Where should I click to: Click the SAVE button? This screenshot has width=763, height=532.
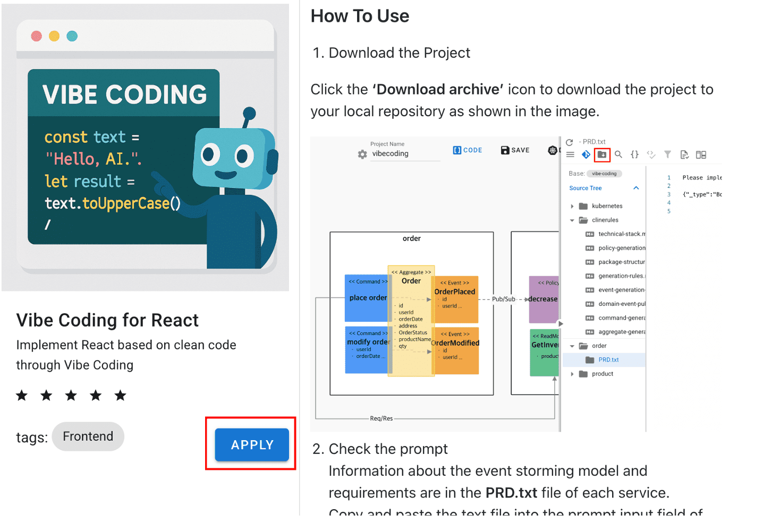515,150
